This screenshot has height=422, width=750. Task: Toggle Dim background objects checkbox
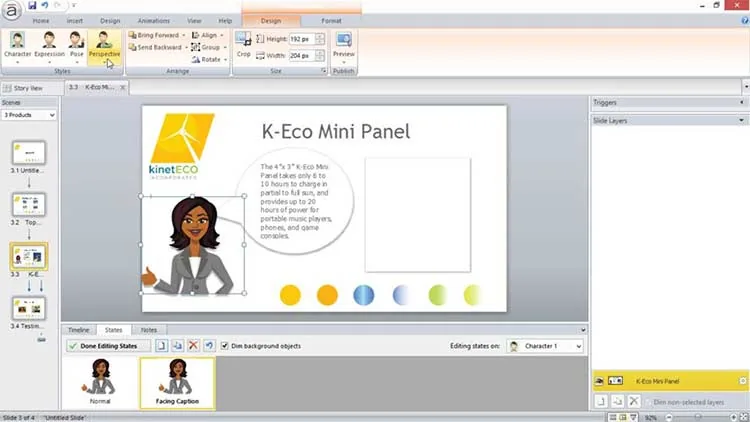224,345
